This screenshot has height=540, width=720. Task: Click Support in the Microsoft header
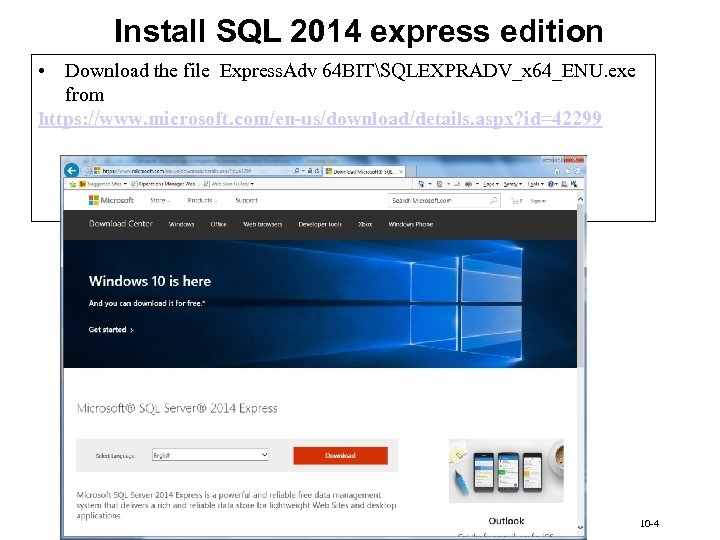[247, 200]
